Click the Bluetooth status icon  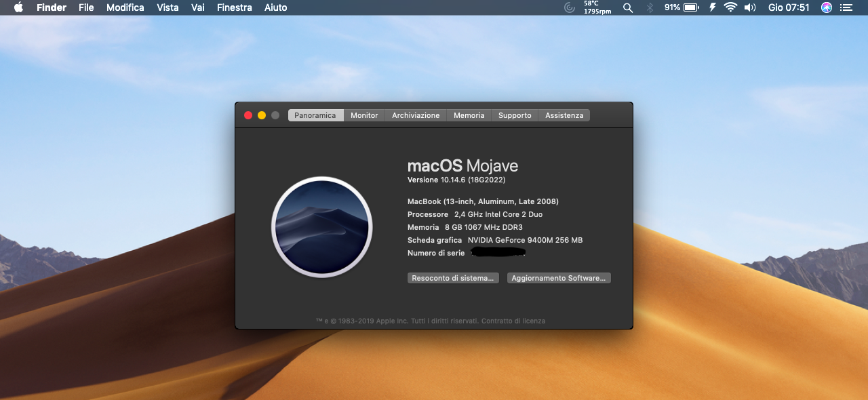coord(649,7)
